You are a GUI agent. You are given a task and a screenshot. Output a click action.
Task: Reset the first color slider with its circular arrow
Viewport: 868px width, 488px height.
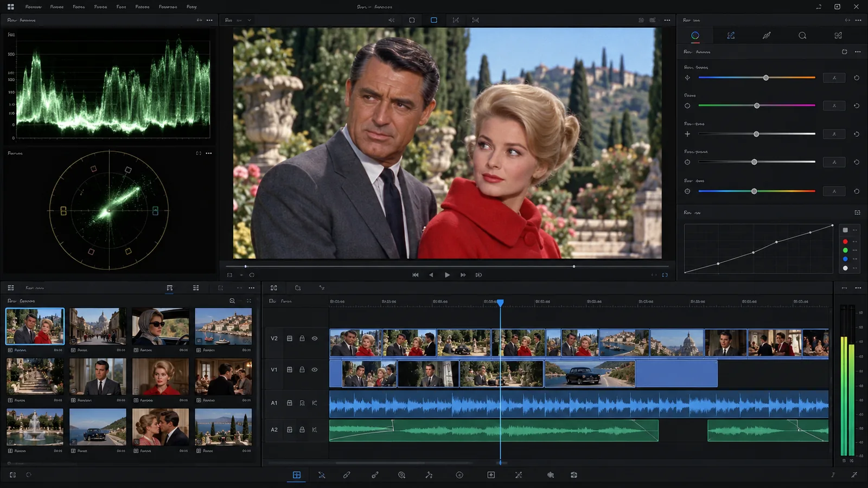click(857, 78)
